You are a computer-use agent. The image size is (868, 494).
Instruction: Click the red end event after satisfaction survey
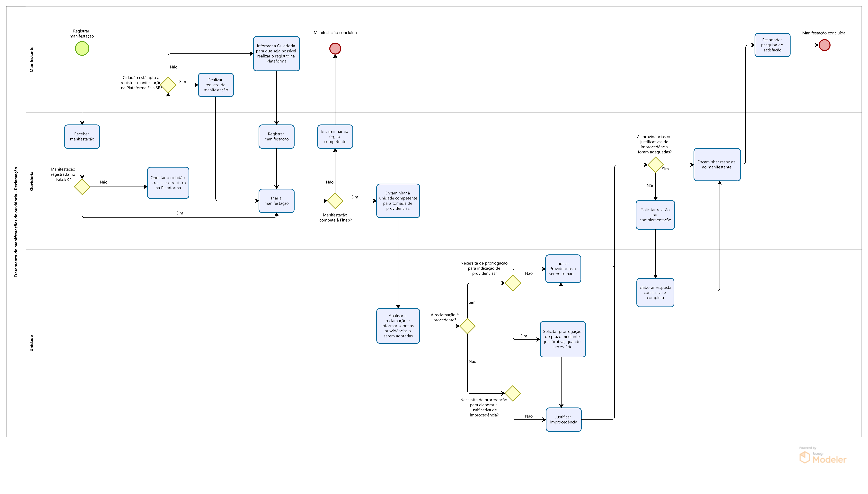coord(824,45)
